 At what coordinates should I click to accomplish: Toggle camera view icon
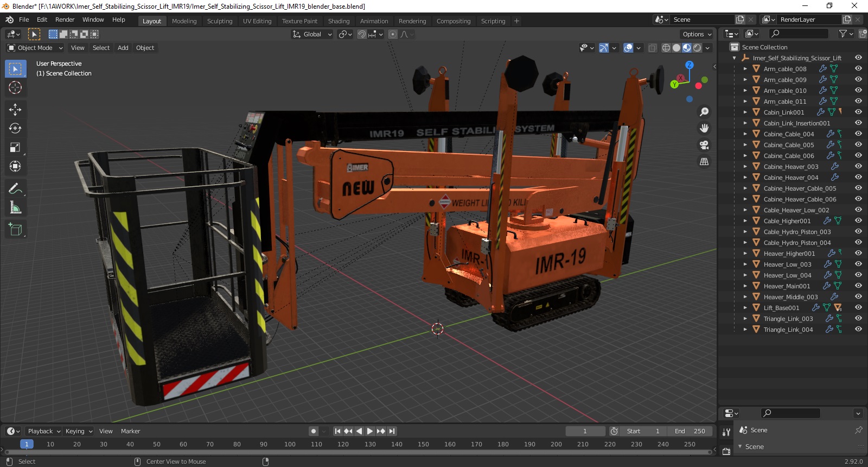(x=704, y=145)
